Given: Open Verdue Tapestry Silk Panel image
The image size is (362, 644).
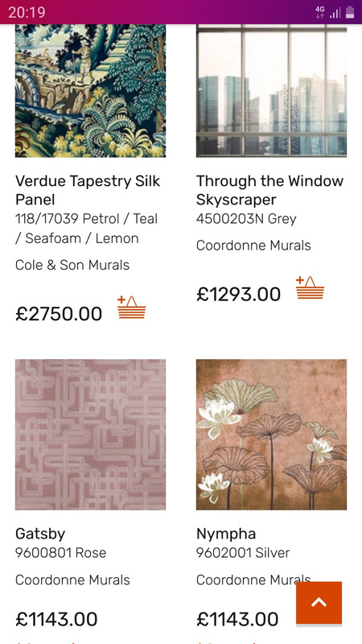Looking at the screenshot, I should point(90,91).
